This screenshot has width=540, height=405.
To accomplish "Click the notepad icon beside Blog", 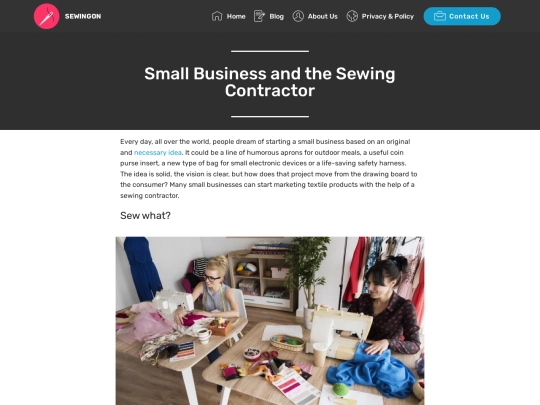I will [x=259, y=16].
